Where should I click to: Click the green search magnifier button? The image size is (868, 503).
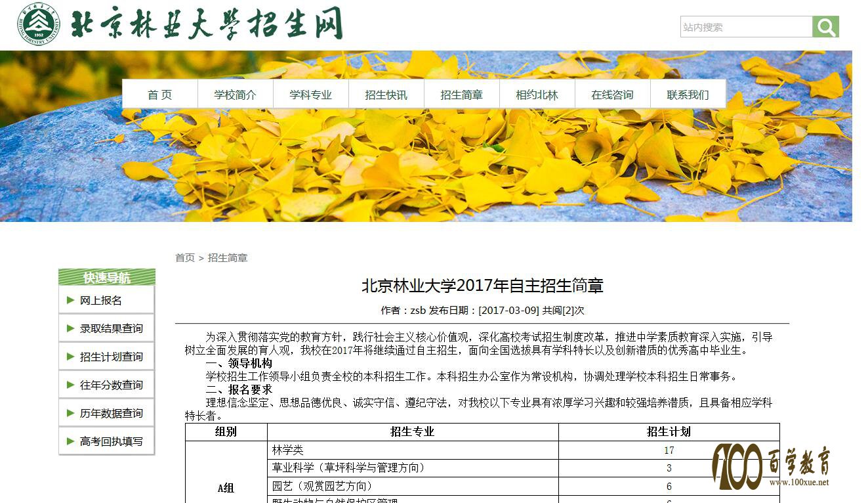[825, 27]
